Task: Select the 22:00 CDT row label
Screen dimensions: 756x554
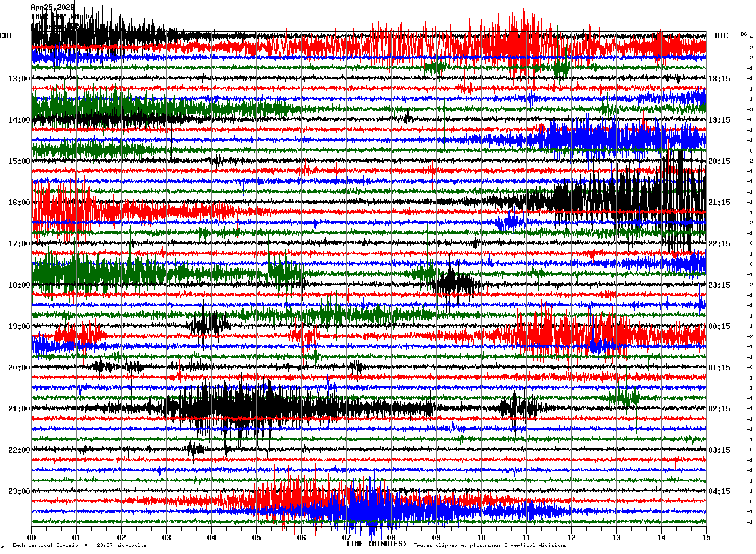Action: tap(19, 450)
